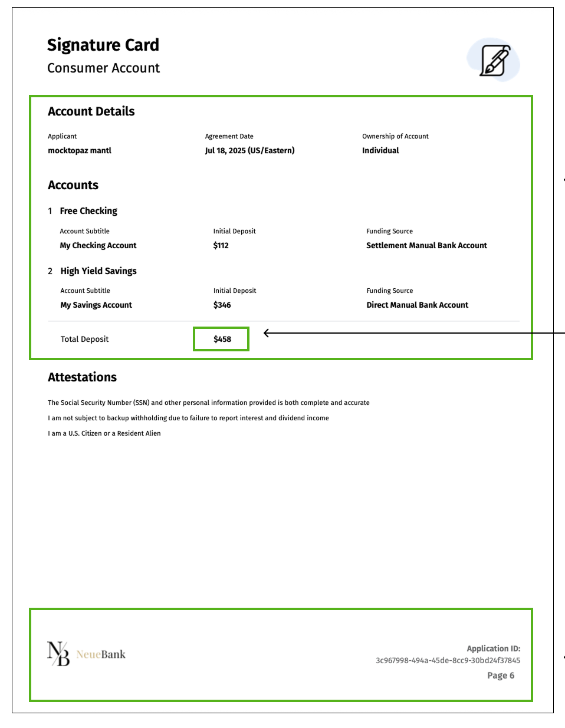Select applicant name mocktopaz mantl

pyautogui.click(x=80, y=150)
